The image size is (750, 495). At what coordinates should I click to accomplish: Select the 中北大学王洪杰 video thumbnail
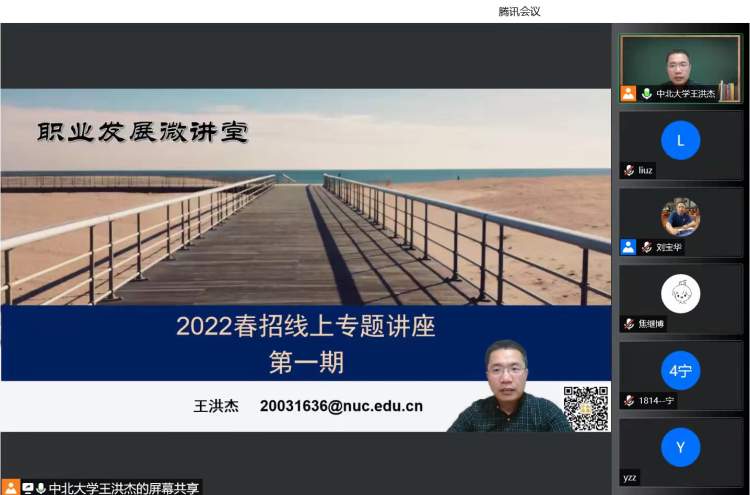(x=680, y=68)
